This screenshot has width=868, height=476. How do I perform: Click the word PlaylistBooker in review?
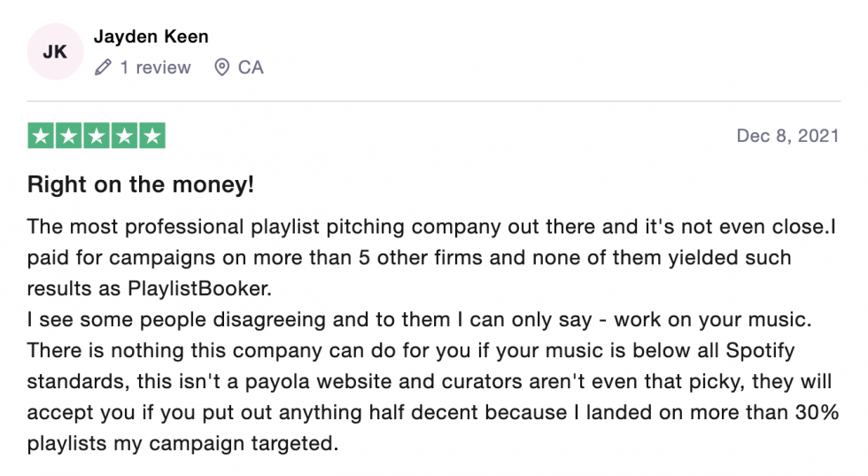pyautogui.click(x=198, y=289)
